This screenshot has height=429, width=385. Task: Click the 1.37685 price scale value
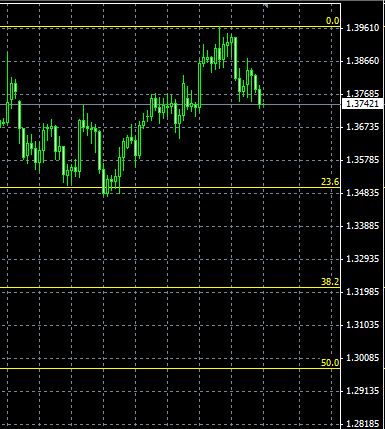363,94
